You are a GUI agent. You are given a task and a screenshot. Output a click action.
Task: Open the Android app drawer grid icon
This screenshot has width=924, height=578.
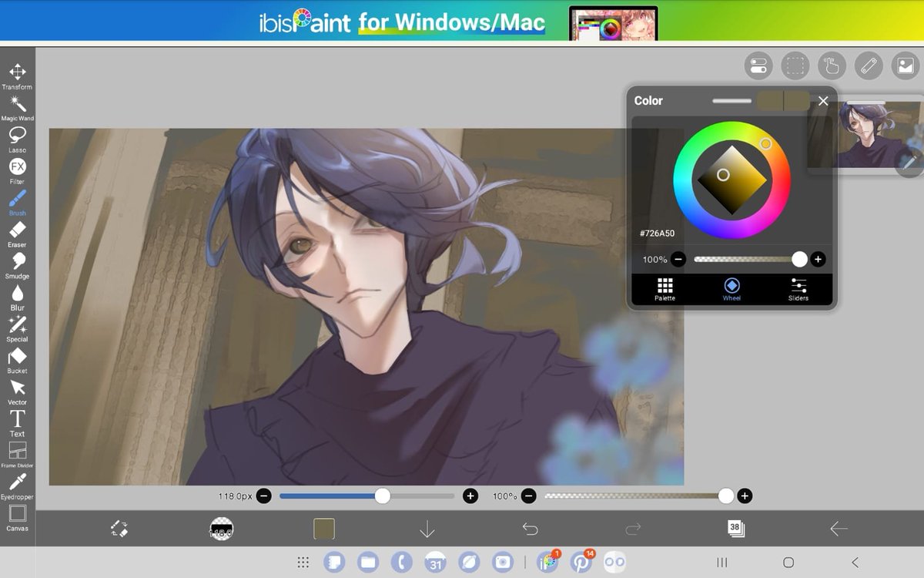pos(303,563)
